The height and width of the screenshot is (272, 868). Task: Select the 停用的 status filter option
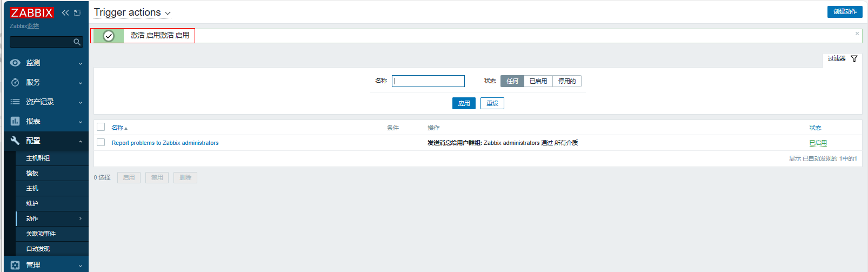point(566,81)
